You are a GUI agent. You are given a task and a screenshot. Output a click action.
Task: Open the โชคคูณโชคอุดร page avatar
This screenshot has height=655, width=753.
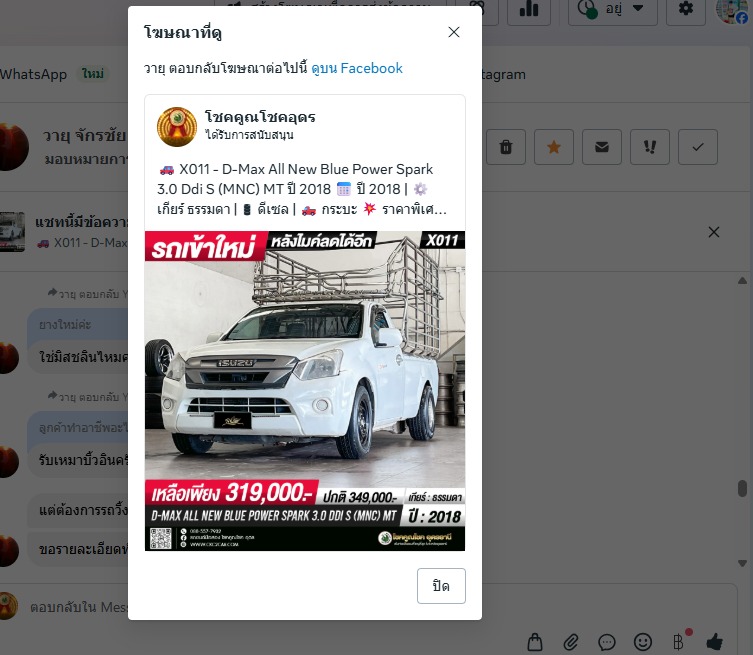(177, 127)
